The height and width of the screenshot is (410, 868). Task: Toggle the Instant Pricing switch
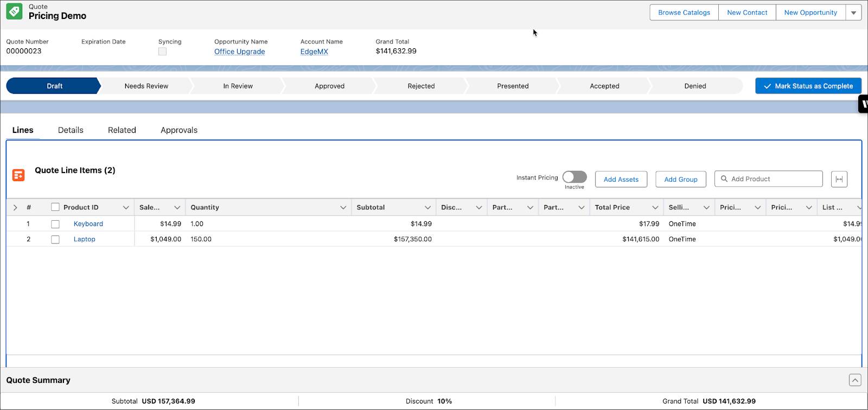(x=575, y=177)
